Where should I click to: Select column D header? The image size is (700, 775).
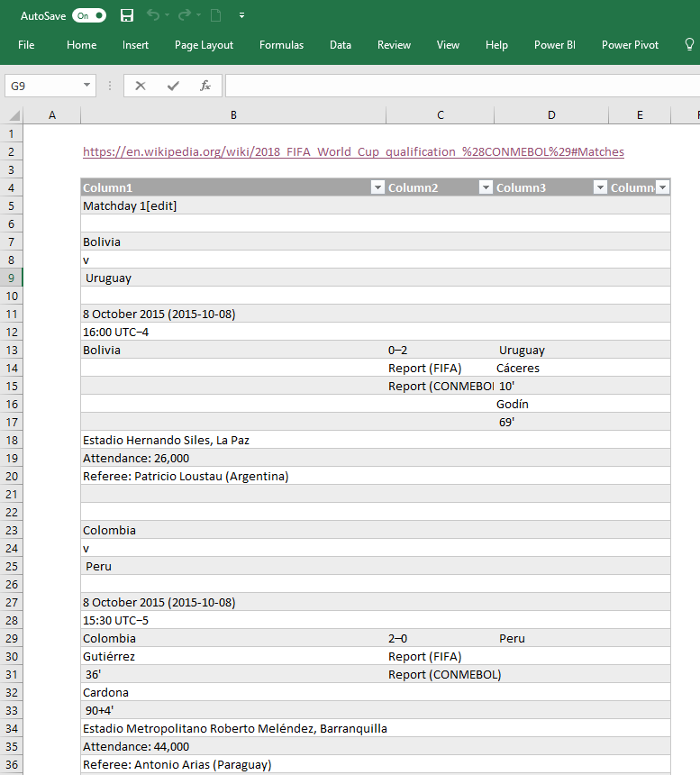[551, 115]
